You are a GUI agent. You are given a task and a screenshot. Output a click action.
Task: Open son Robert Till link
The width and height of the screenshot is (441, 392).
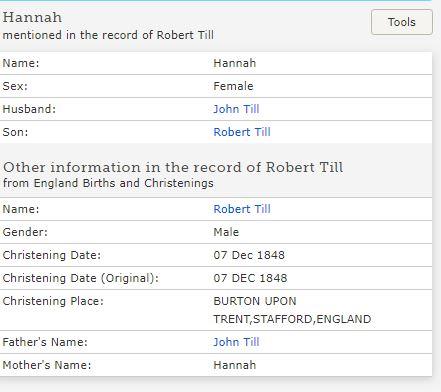click(x=242, y=132)
